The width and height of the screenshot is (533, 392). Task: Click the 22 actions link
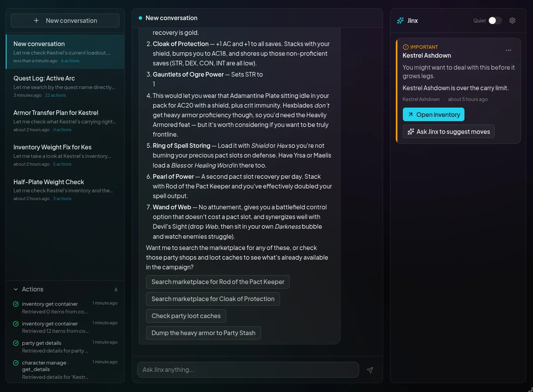(x=55, y=95)
